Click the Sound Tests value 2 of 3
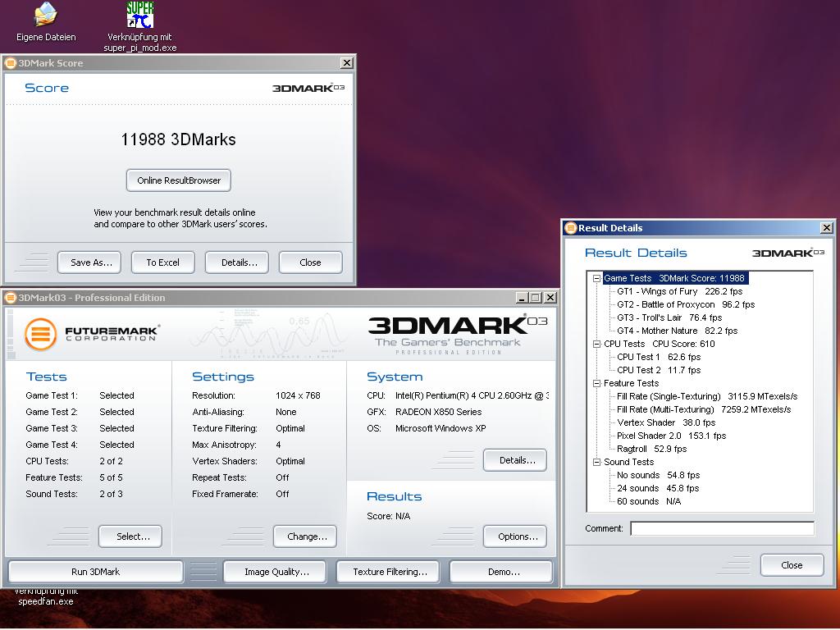Screen dimensions: 840x630 pos(111,494)
